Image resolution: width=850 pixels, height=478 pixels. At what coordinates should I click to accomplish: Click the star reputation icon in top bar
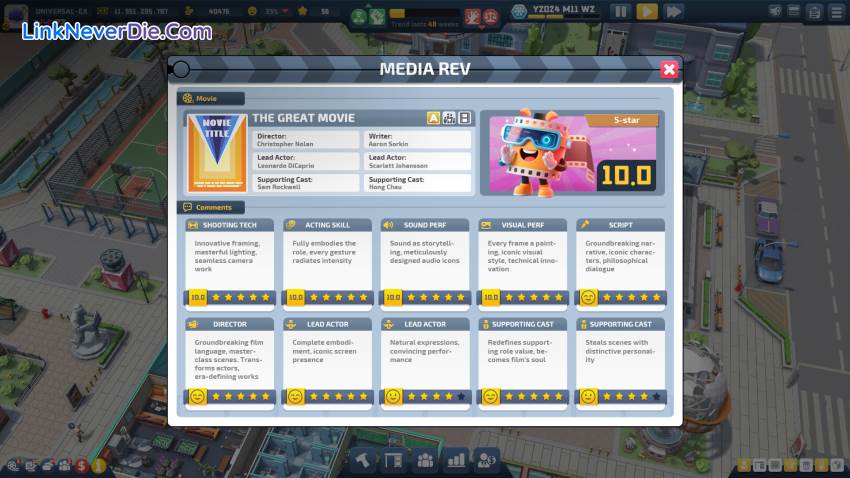tap(302, 11)
